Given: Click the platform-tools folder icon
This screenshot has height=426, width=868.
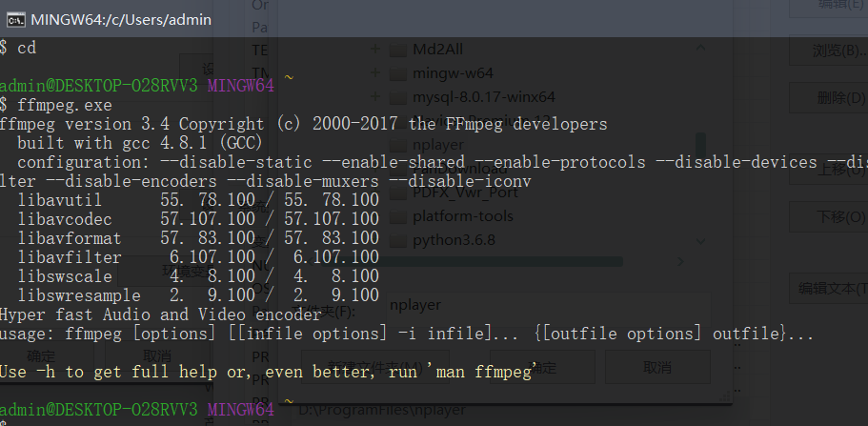Looking at the screenshot, I should coord(397,216).
